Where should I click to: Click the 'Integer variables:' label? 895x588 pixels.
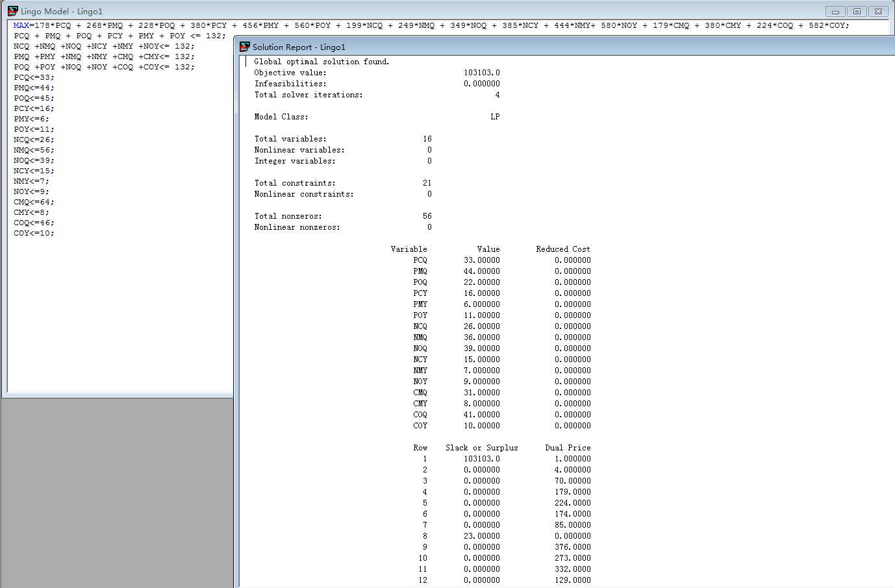[295, 161]
